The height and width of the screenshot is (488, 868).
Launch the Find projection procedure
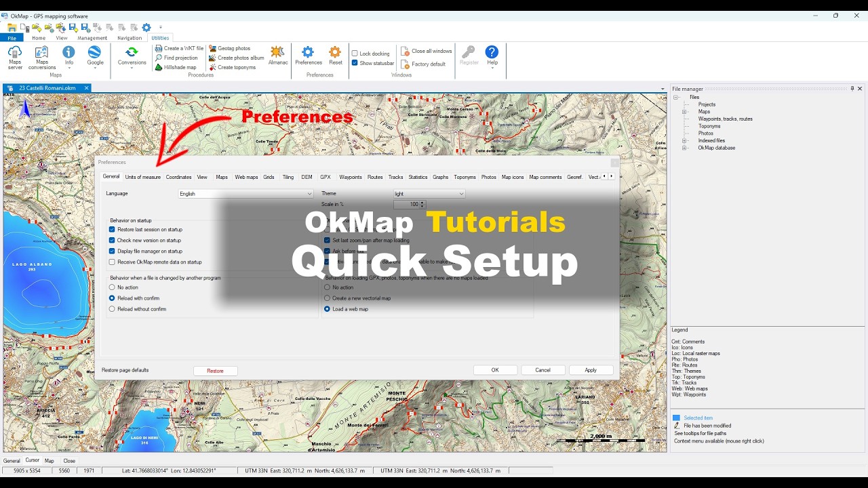(x=176, y=58)
